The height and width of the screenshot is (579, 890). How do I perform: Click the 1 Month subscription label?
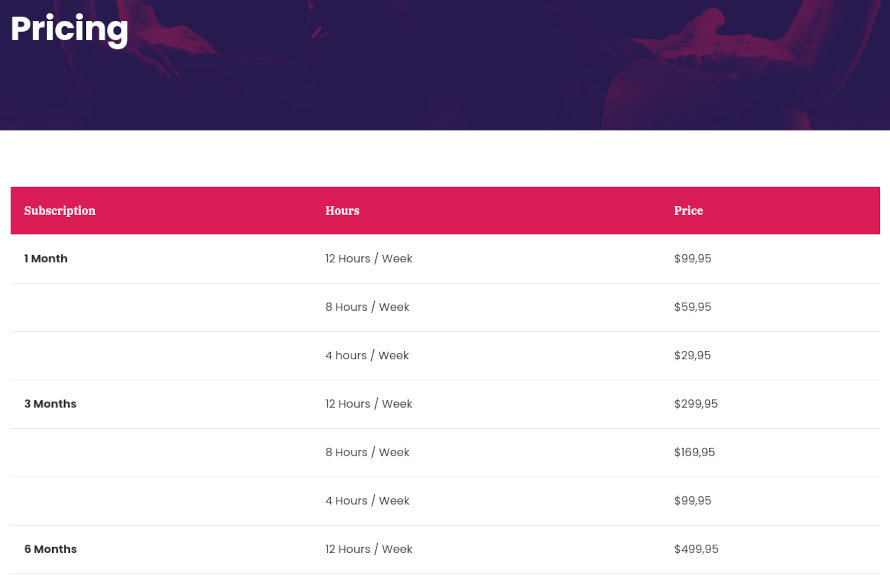[x=46, y=258]
